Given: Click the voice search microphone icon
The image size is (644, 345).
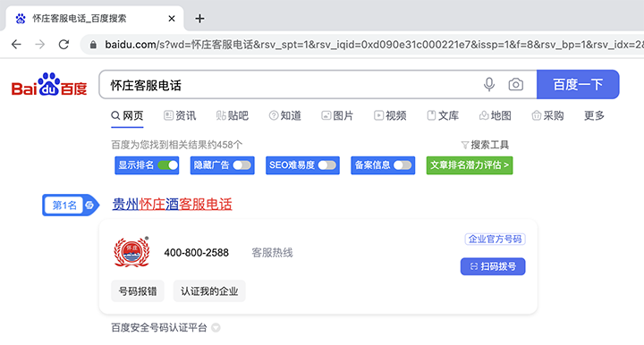Looking at the screenshot, I should point(488,85).
